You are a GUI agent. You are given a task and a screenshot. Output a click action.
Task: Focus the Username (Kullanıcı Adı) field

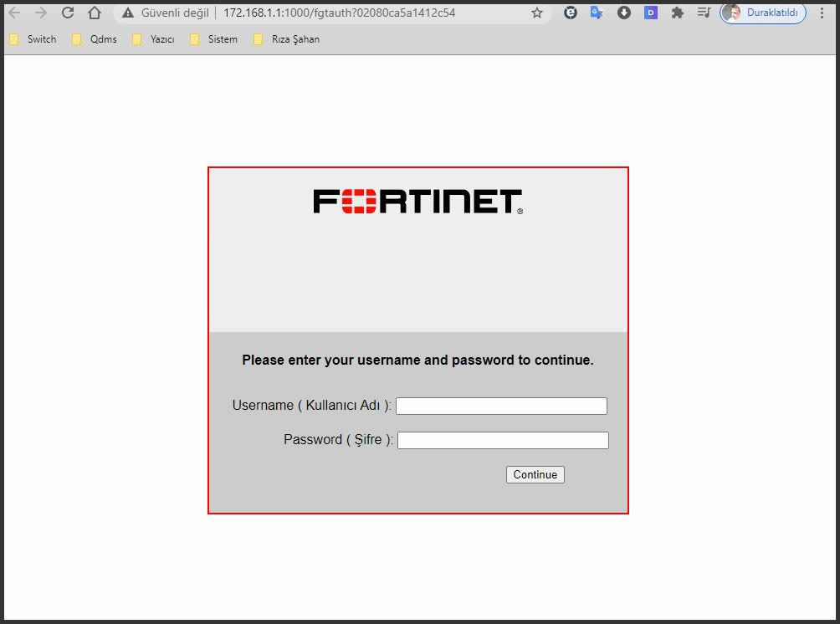point(501,406)
